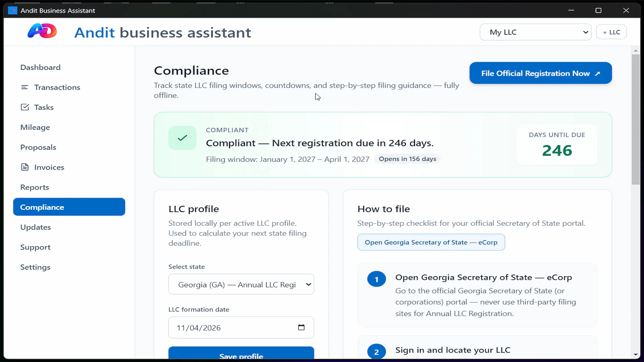This screenshot has width=644, height=362.
Task: Click the Andit AD logo icon
Action: [x=42, y=31]
